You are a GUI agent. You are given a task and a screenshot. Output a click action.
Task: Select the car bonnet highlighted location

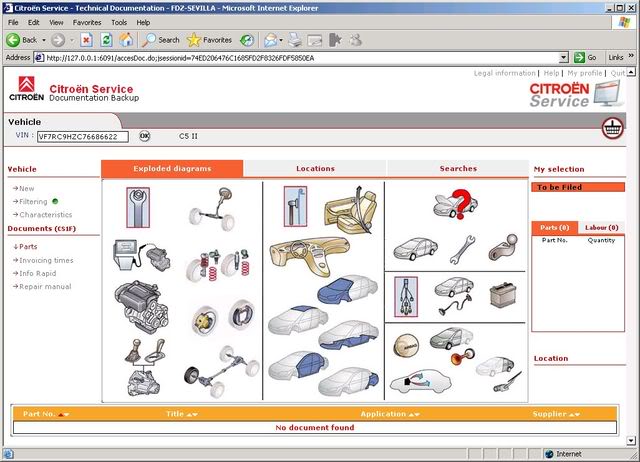pyautogui.click(x=348, y=289)
